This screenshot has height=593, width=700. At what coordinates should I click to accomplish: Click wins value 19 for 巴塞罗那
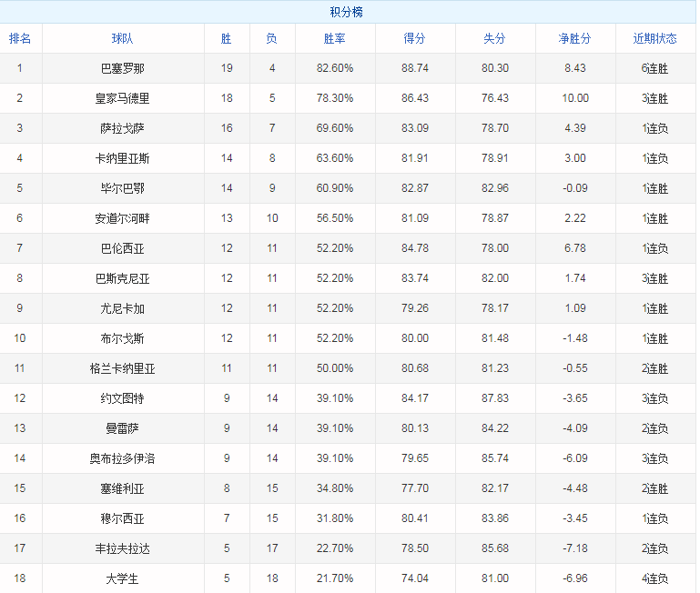coord(227,68)
